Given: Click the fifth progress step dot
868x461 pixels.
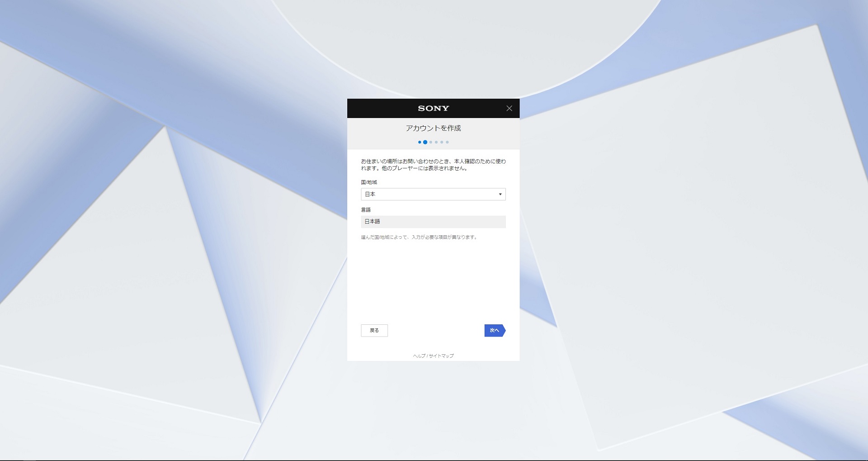Looking at the screenshot, I should point(442,142).
